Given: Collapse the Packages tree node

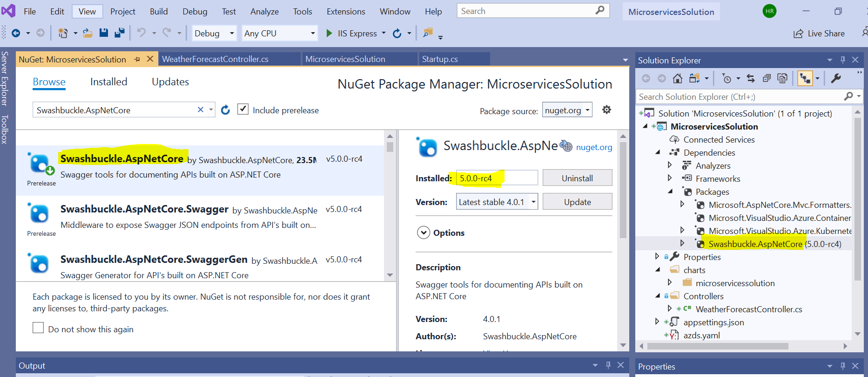Looking at the screenshot, I should (x=670, y=192).
